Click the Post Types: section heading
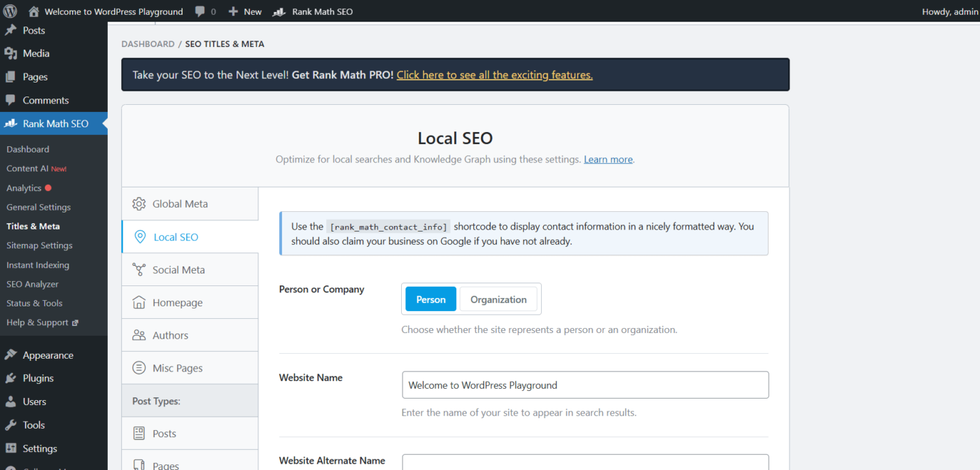Image resolution: width=980 pixels, height=470 pixels. [x=156, y=401]
